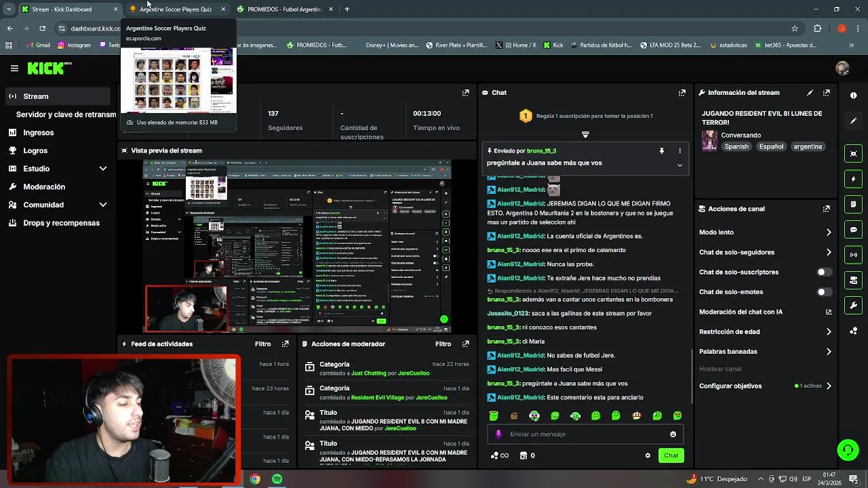Click Filtro in Acciones de moderador
The width and height of the screenshot is (868, 488).
443,344
